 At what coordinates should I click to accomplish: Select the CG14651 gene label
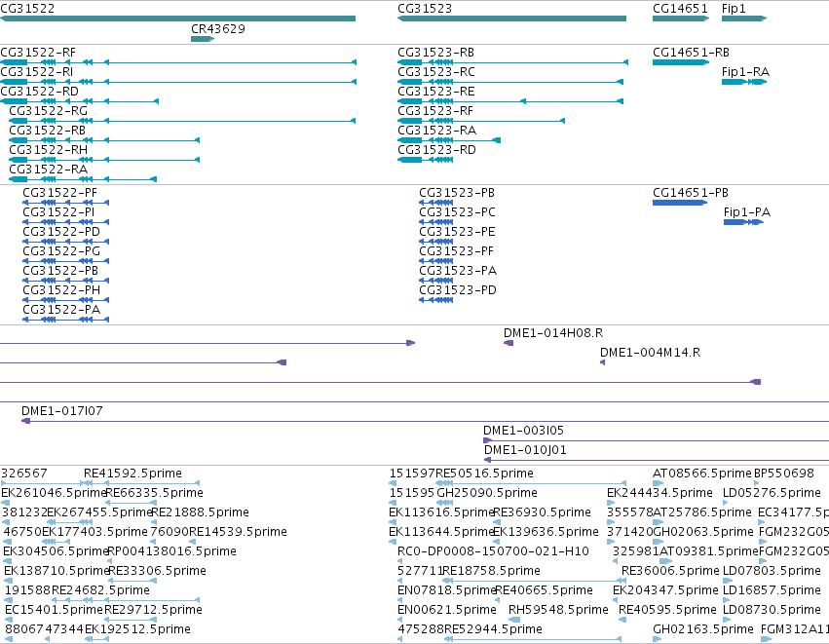(x=680, y=9)
